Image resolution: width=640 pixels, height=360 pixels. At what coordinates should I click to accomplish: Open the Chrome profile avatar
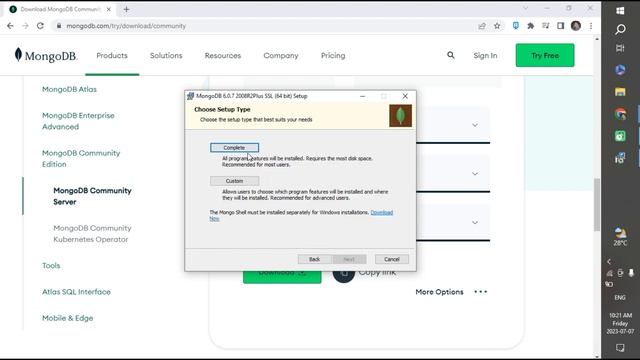[576, 26]
